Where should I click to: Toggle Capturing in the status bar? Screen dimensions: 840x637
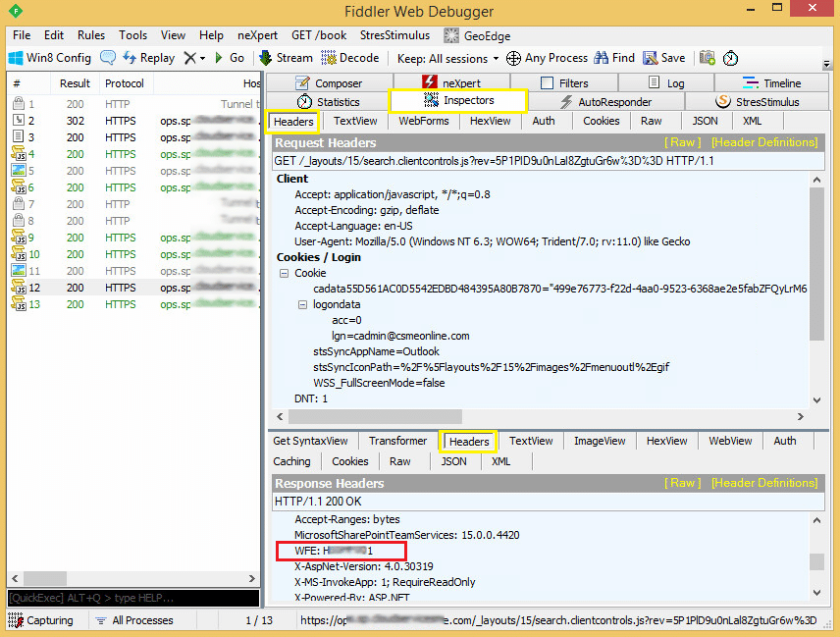click(39, 620)
